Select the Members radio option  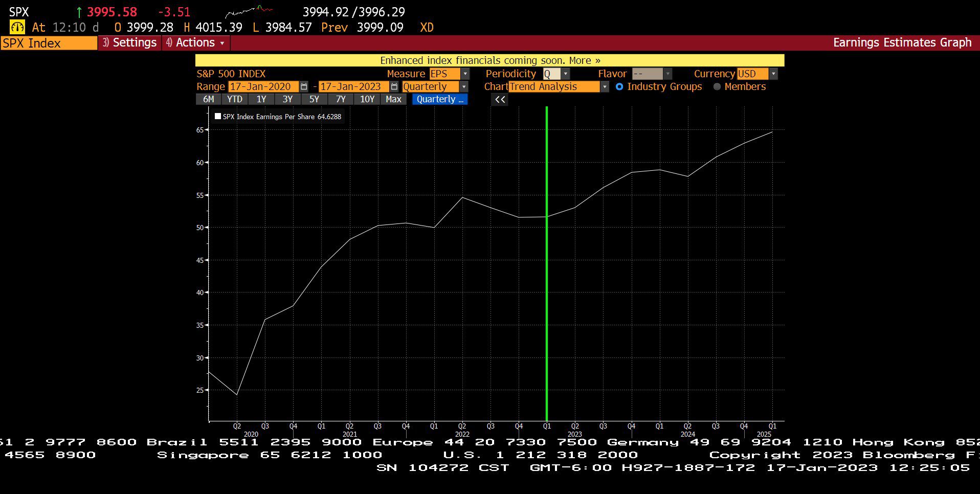click(717, 87)
